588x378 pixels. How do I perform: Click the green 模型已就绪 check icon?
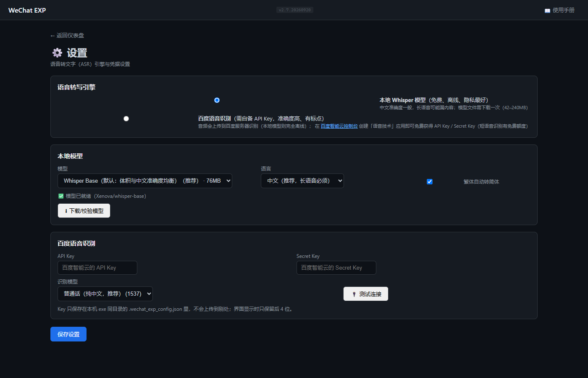61,196
